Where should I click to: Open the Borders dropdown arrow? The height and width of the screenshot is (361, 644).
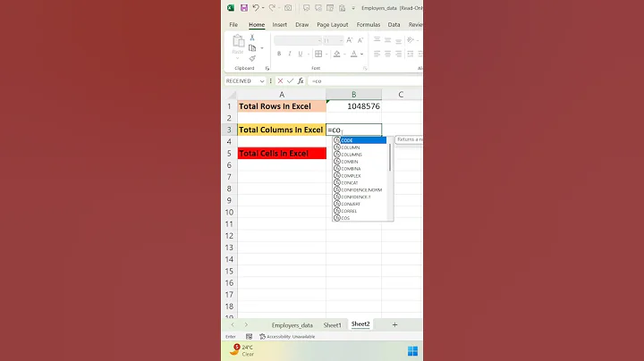tap(326, 55)
